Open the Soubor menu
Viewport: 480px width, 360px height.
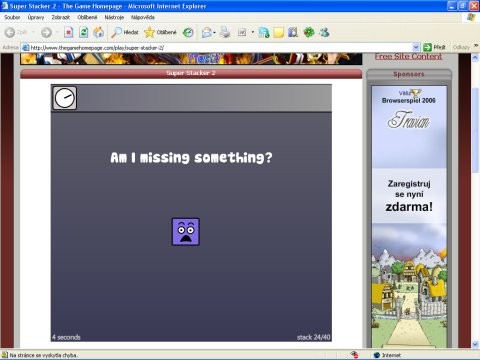(12, 17)
